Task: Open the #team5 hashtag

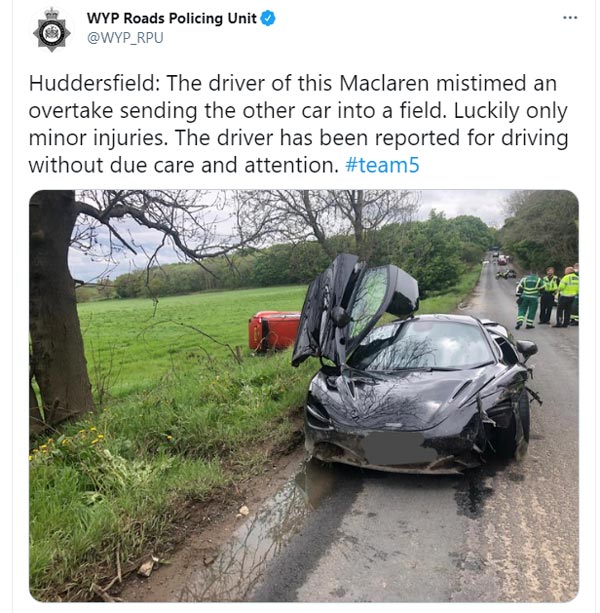Action: coord(382,165)
